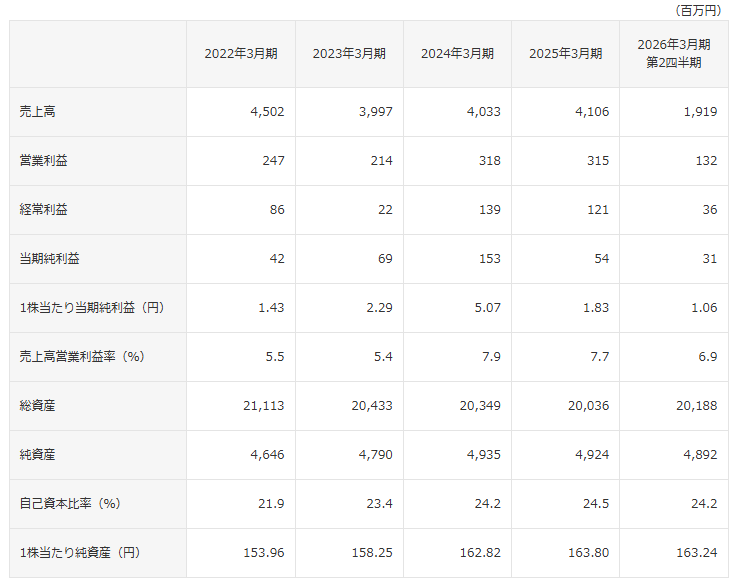Select the 2025年3月期 column header
The image size is (737, 584).
[565, 54]
